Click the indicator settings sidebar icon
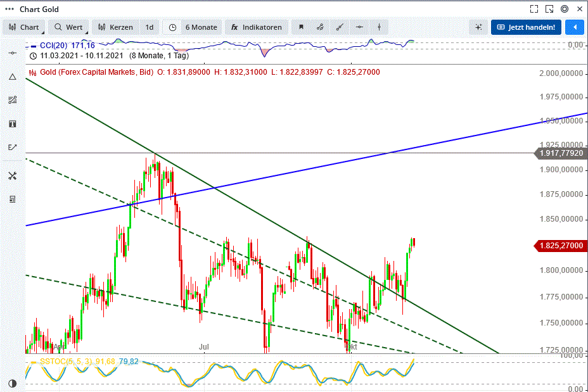Viewport: 588px width, 392px height. (12, 99)
